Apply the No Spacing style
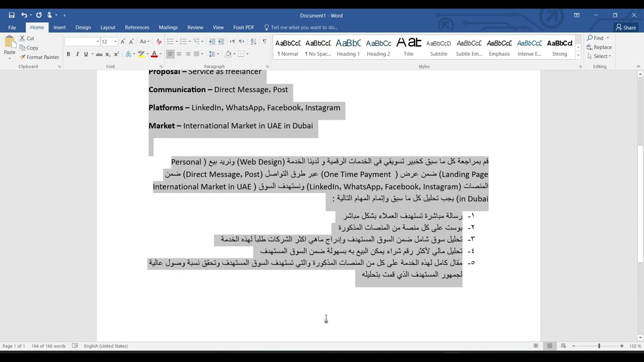Image resolution: width=644 pixels, height=362 pixels. [318, 47]
